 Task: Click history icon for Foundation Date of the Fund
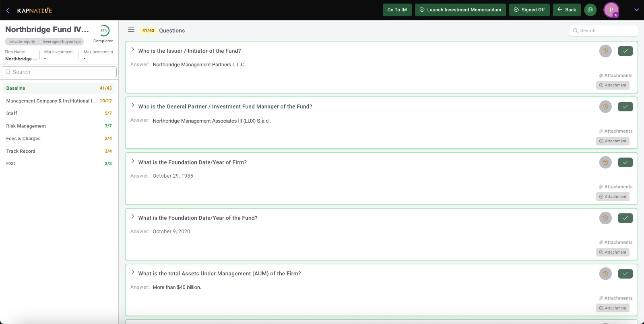605,218
